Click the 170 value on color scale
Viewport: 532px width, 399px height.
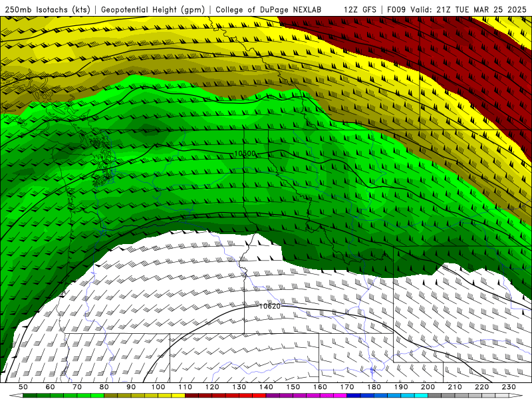(x=347, y=387)
